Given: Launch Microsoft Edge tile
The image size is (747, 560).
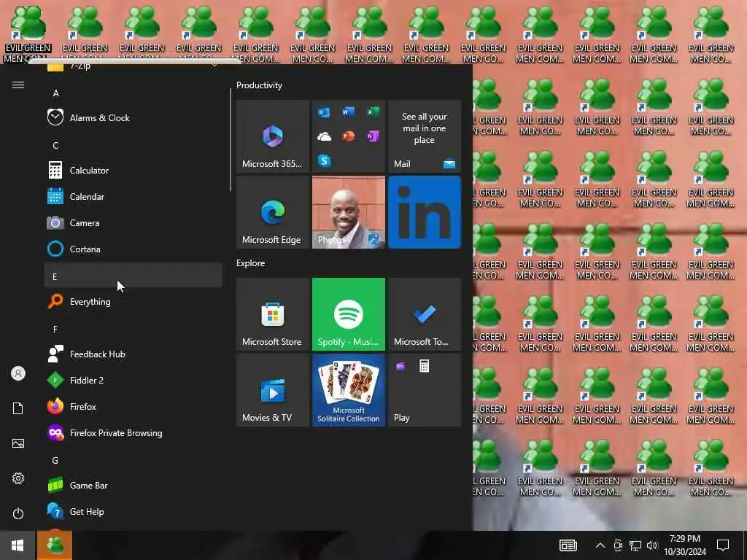Looking at the screenshot, I should 273,212.
